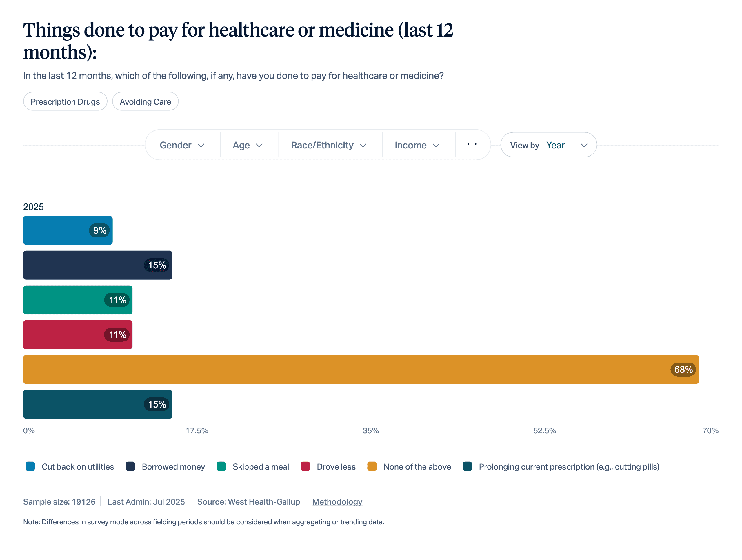Click the Age filter chevron icon
The height and width of the screenshot is (560, 742).
coord(259,146)
